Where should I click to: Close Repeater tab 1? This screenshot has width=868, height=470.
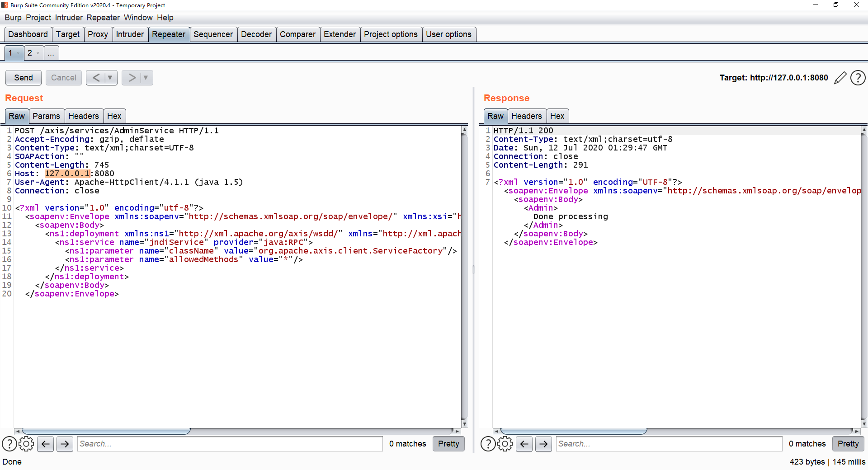click(x=18, y=53)
